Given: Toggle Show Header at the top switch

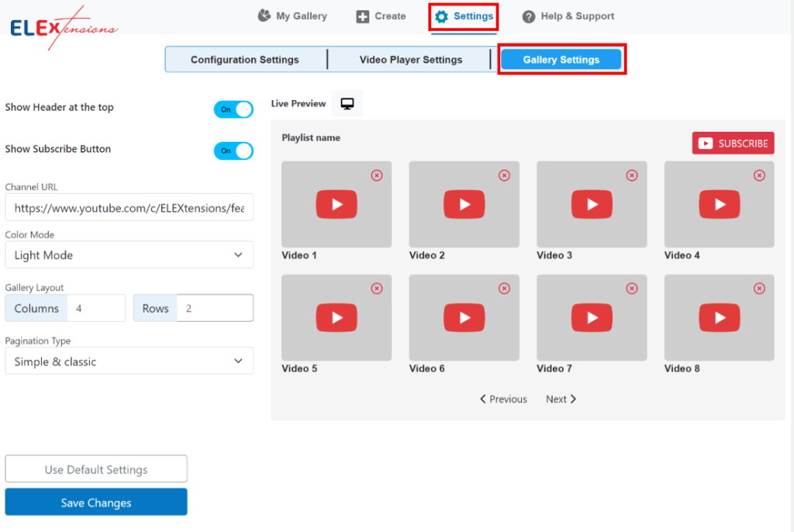Looking at the screenshot, I should pos(233,109).
